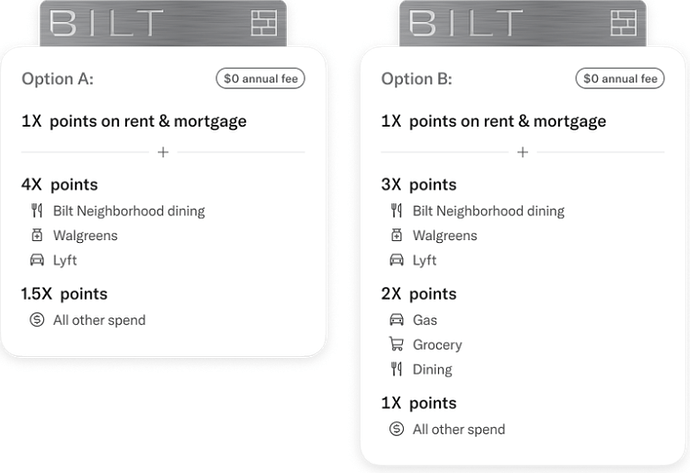Click the Walgreens pharmacy icon in Option A
690x473 pixels.
pos(37,235)
